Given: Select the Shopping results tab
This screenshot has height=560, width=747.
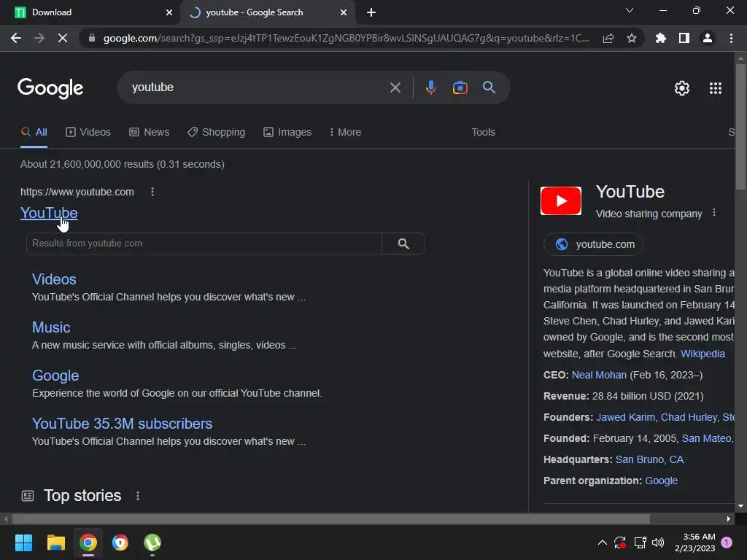Looking at the screenshot, I should click(x=216, y=133).
